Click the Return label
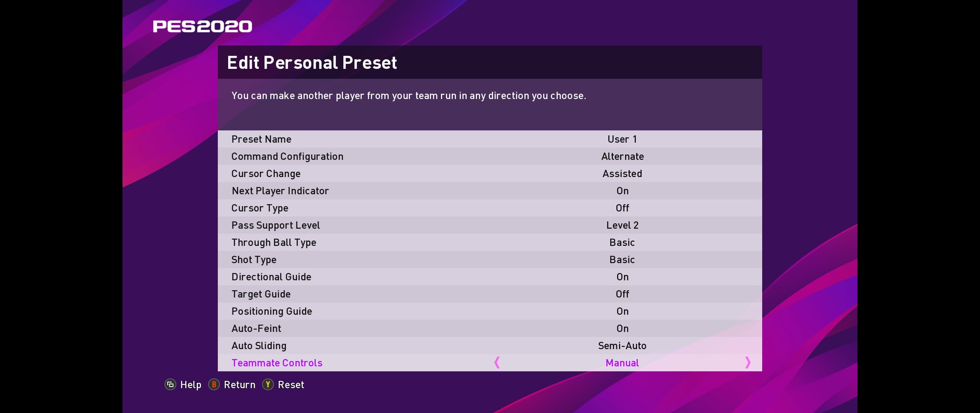 [x=239, y=385]
